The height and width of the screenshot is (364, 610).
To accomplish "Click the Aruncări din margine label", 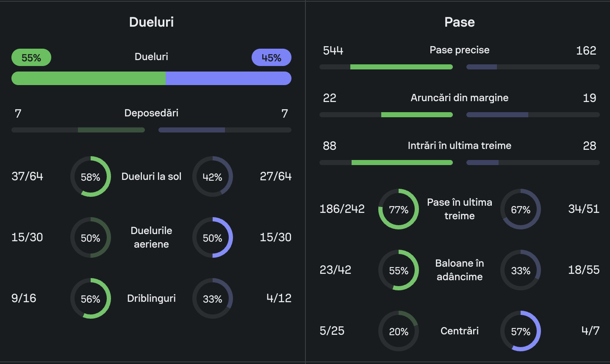I will (x=459, y=98).
